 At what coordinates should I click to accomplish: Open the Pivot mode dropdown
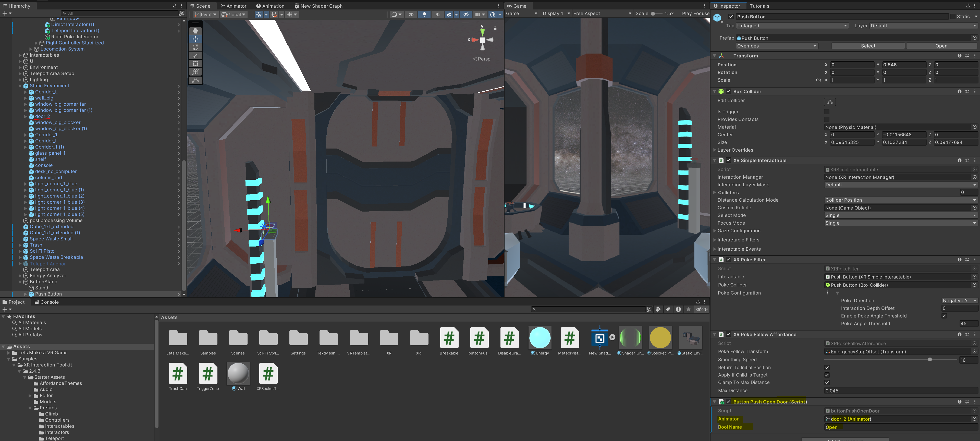click(205, 15)
